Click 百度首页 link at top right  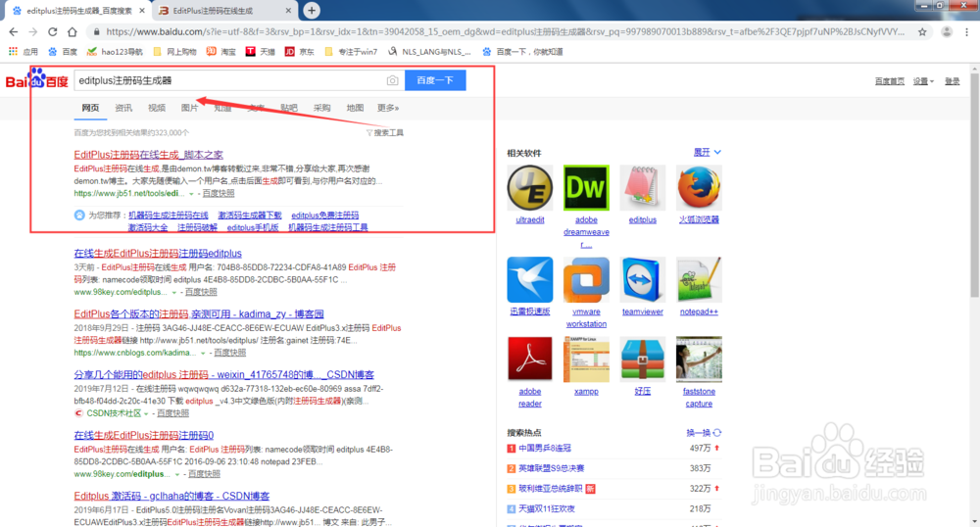[890, 81]
